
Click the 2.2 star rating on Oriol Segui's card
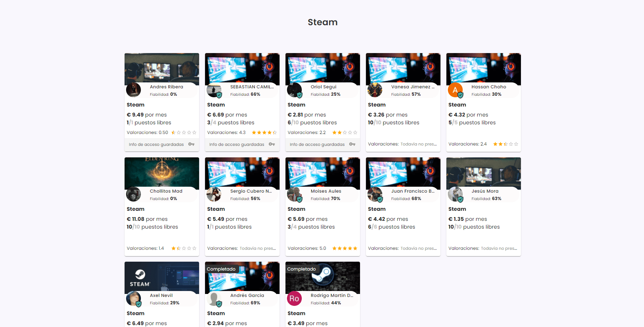pyautogui.click(x=345, y=133)
